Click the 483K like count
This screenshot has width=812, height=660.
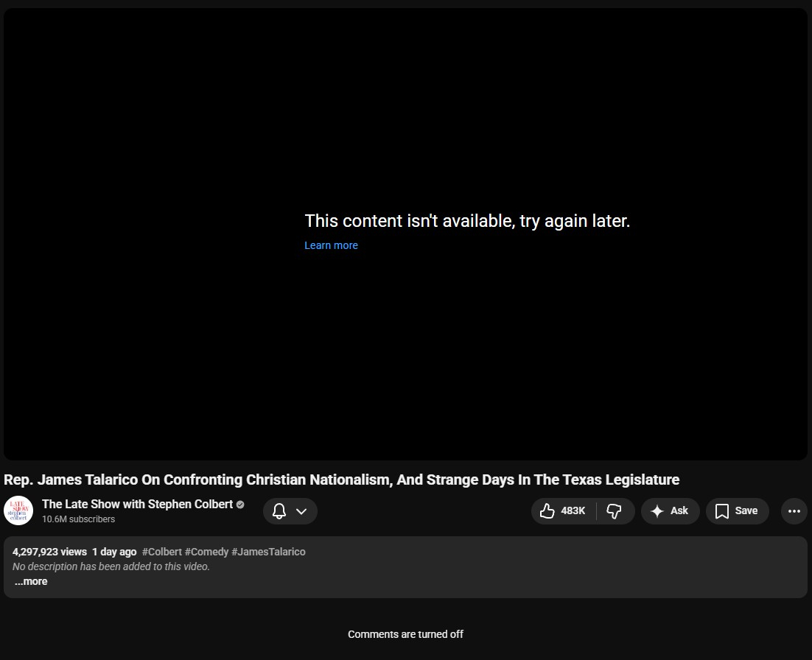[x=573, y=511]
